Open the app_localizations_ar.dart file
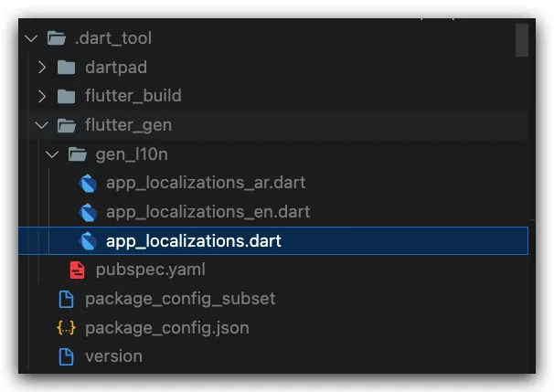This screenshot has height=392, width=554. pyautogui.click(x=206, y=183)
